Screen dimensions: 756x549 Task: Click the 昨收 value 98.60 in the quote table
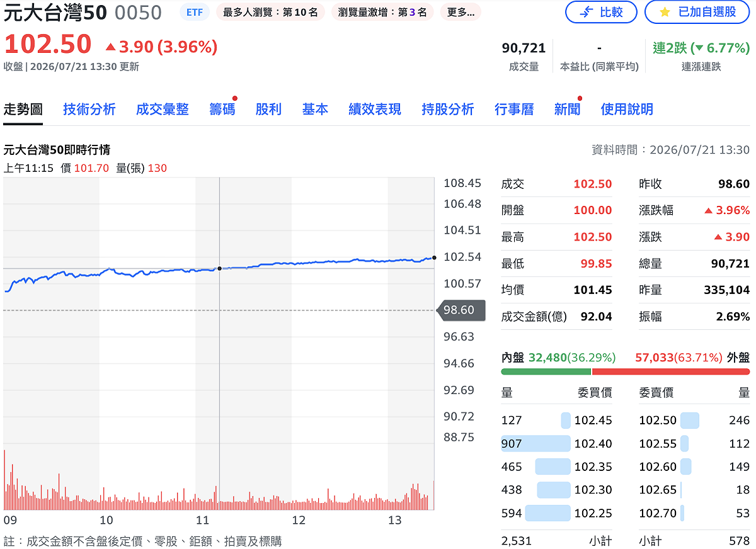coord(734,184)
